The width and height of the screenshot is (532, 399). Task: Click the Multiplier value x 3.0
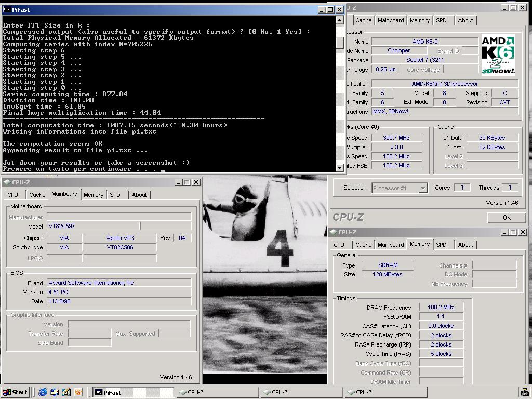[396, 147]
